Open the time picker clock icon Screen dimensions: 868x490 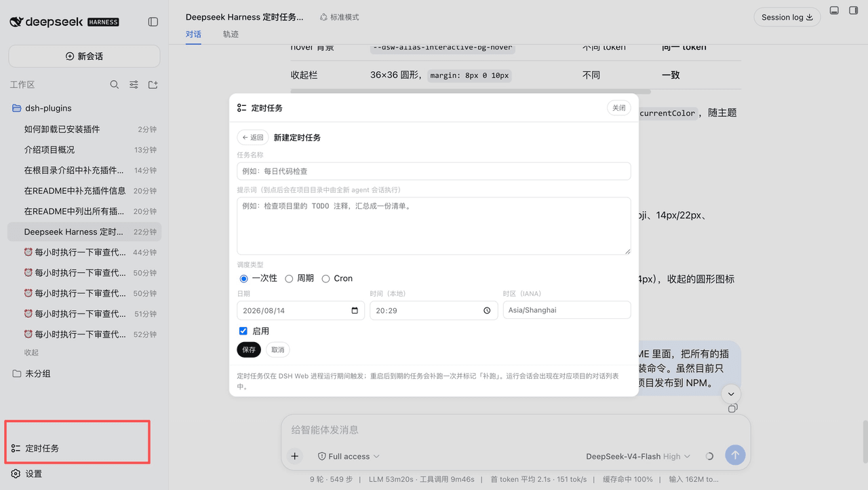click(487, 310)
